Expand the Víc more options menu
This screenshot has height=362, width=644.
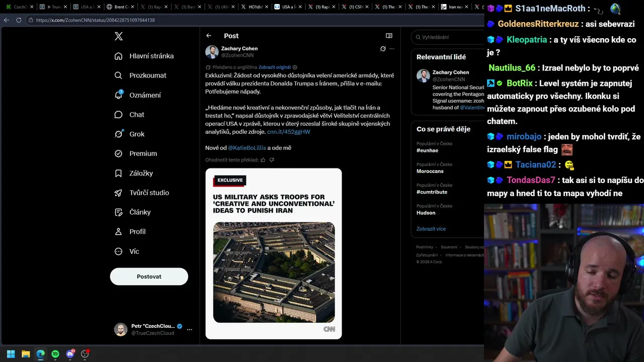click(x=127, y=251)
